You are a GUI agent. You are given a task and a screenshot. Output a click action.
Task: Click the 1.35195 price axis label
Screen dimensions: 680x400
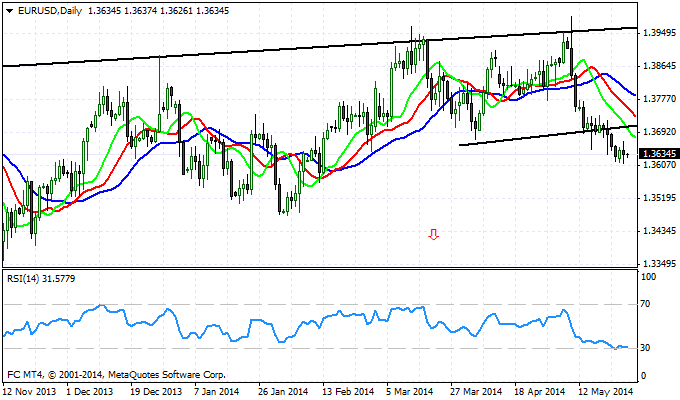pyautogui.click(x=660, y=198)
